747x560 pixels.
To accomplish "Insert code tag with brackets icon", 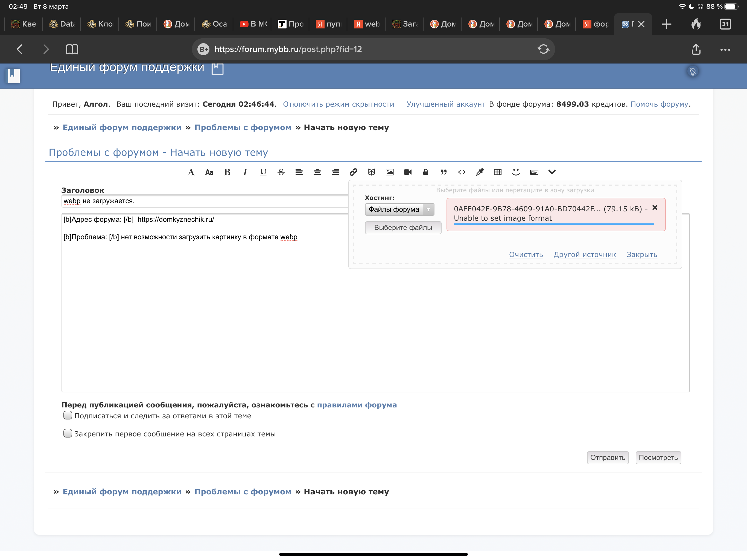I will [462, 172].
